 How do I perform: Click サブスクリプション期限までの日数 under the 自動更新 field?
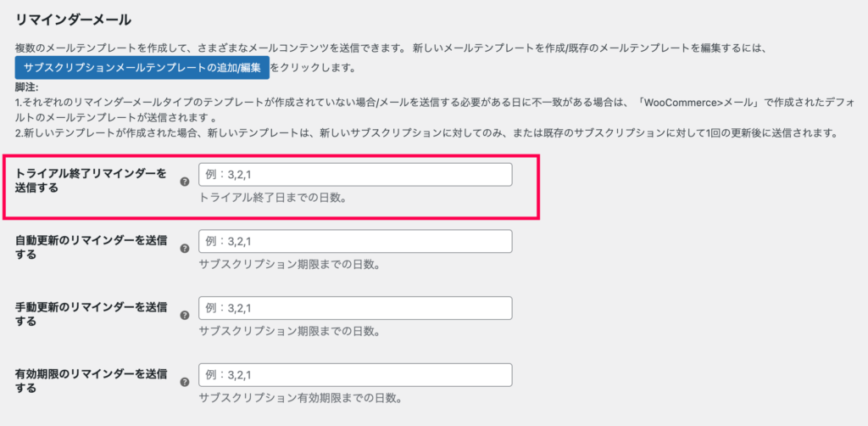289,265
